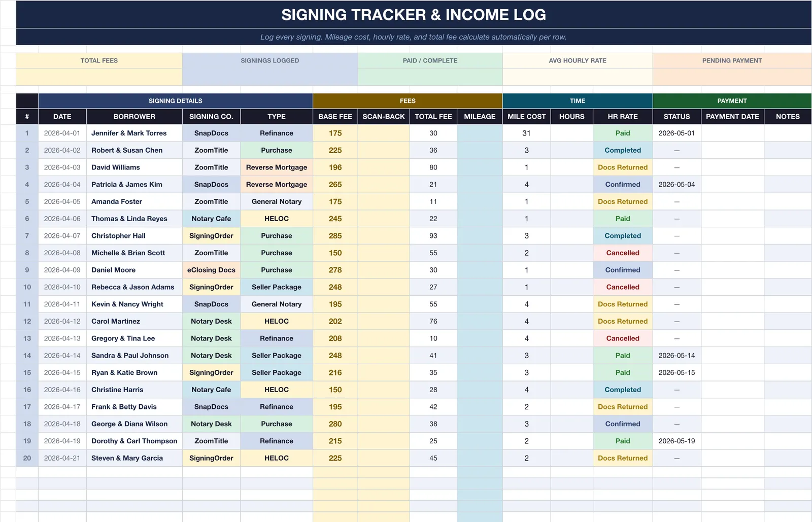Screen dimensions: 812x522
Task: Click General Notary in Amanda Foster's row
Action: [x=277, y=201]
